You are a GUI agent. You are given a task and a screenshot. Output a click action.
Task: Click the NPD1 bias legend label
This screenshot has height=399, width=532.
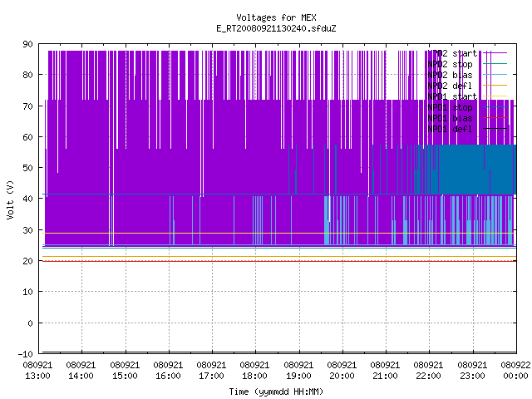pyautogui.click(x=450, y=118)
